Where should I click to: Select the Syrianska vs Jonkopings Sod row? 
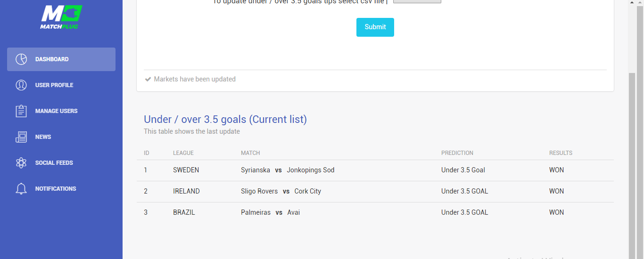[287, 170]
